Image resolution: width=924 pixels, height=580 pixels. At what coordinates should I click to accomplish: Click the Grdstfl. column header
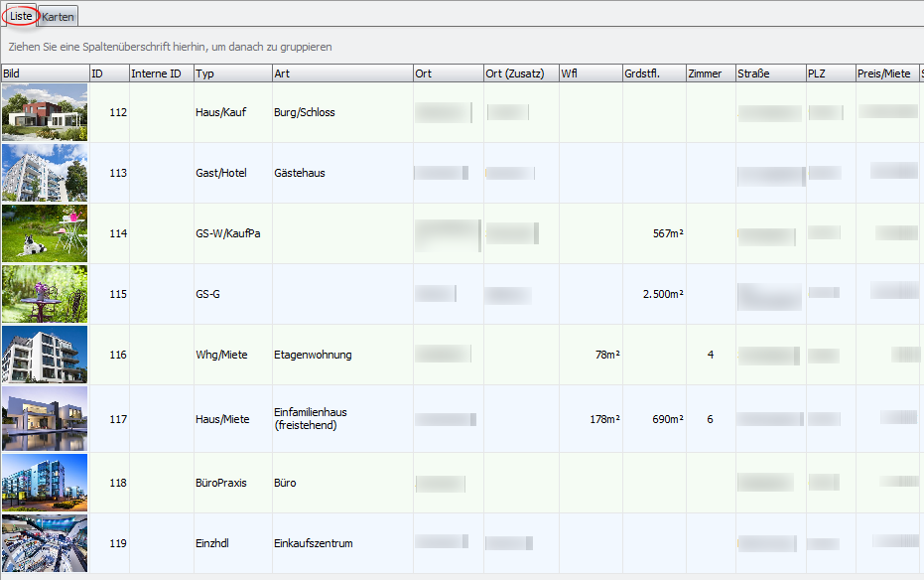pyautogui.click(x=654, y=73)
